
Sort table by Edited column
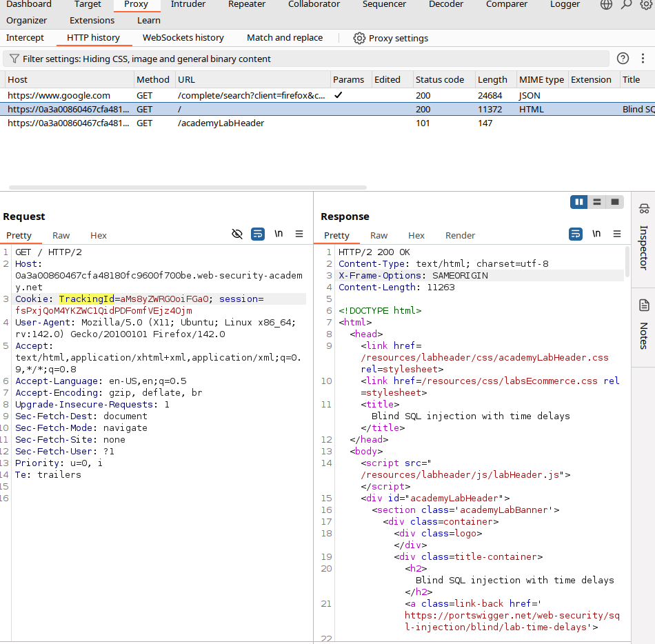[x=392, y=80]
